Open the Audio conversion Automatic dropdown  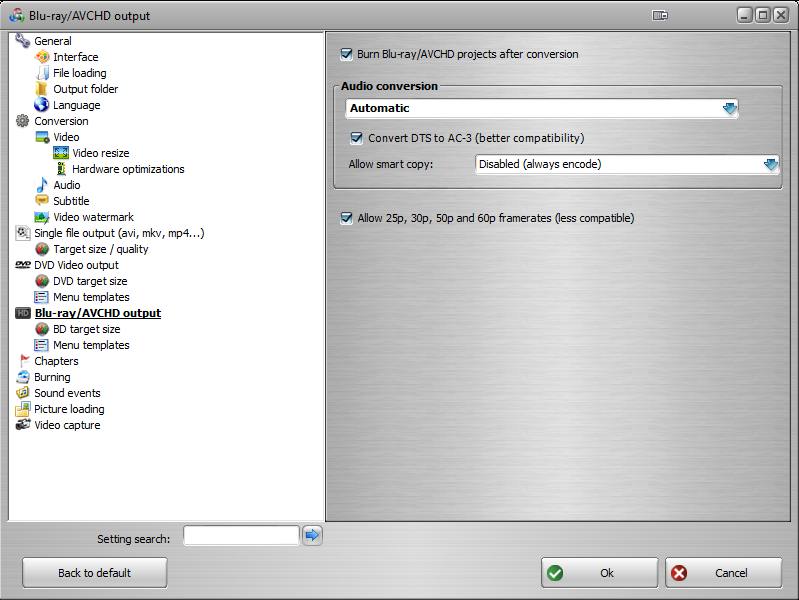point(541,108)
